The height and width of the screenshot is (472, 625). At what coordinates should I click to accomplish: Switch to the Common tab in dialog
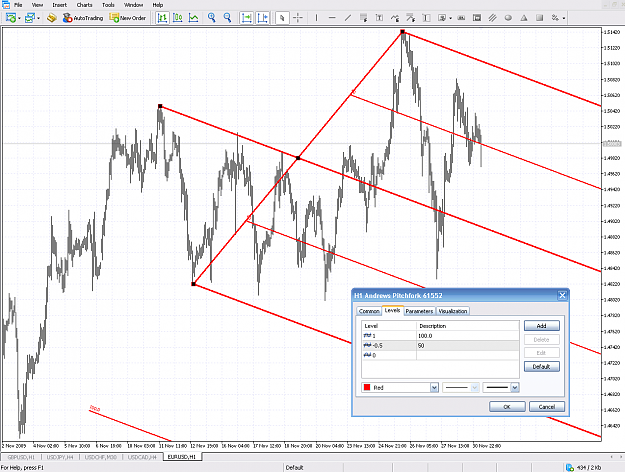(369, 311)
